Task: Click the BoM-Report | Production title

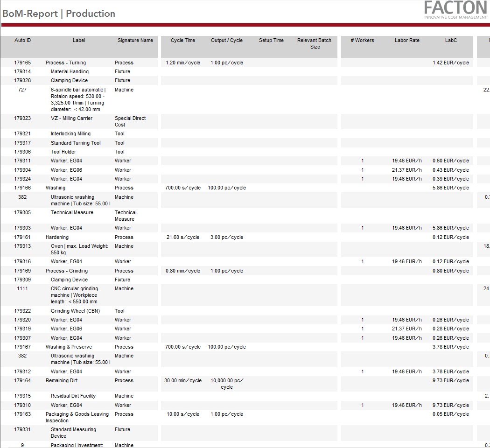Action: point(59,14)
